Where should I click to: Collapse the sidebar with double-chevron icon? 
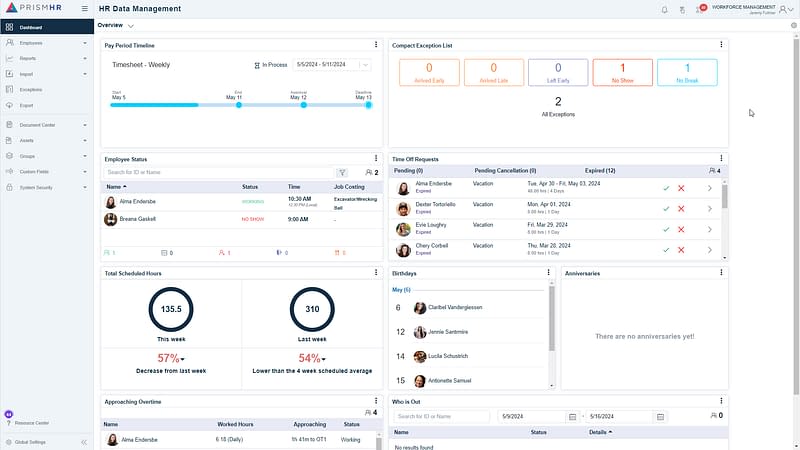click(x=84, y=441)
